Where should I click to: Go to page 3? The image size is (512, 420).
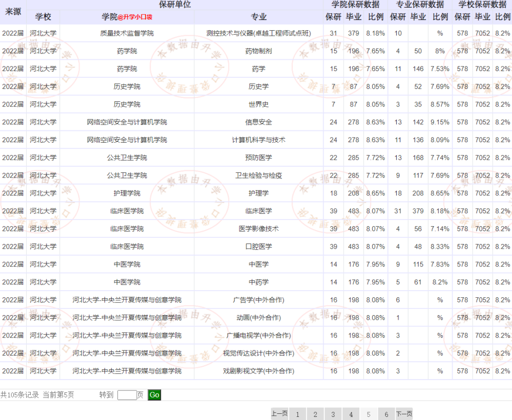click(333, 414)
